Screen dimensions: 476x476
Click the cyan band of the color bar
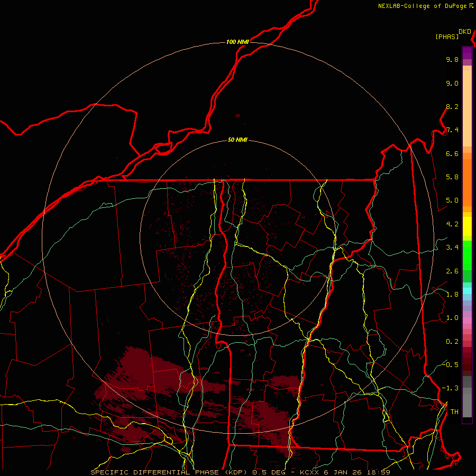click(467, 291)
